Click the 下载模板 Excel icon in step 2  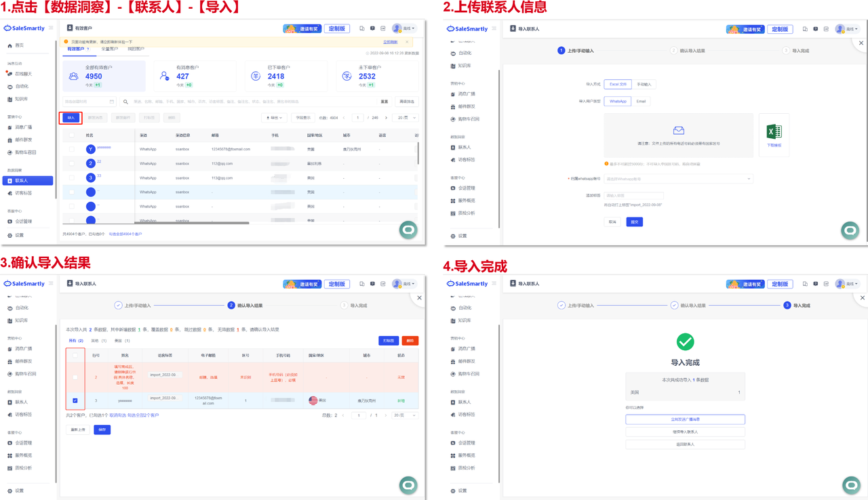(774, 132)
